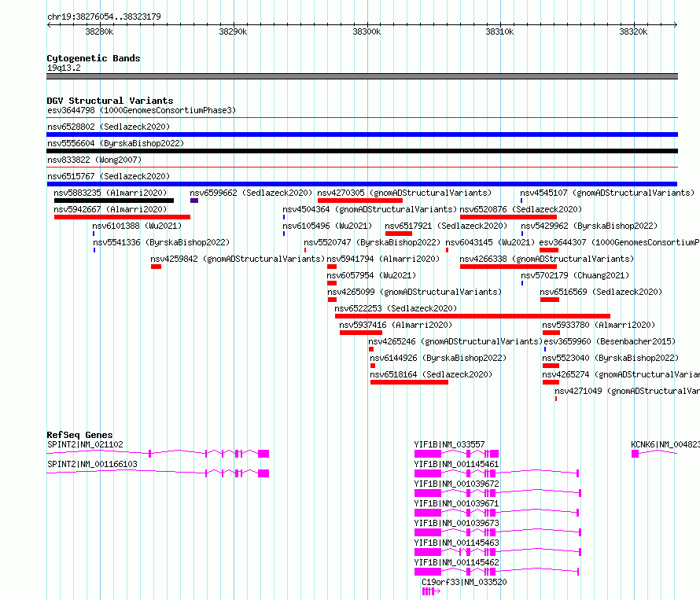Image resolution: width=700 pixels, height=600 pixels.
Task: Open the nsv5556604 ByrskaBishop2022 variant label
Action: click(x=116, y=143)
